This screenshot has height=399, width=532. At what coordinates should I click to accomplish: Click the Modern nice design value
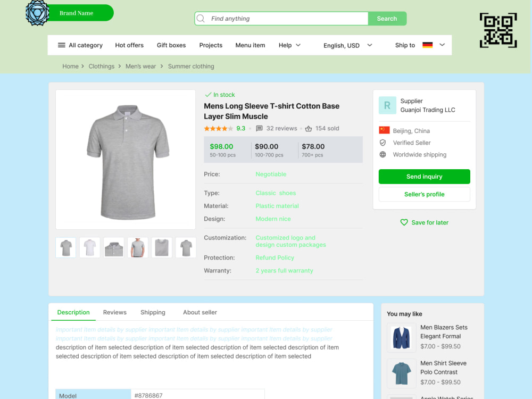273,219
